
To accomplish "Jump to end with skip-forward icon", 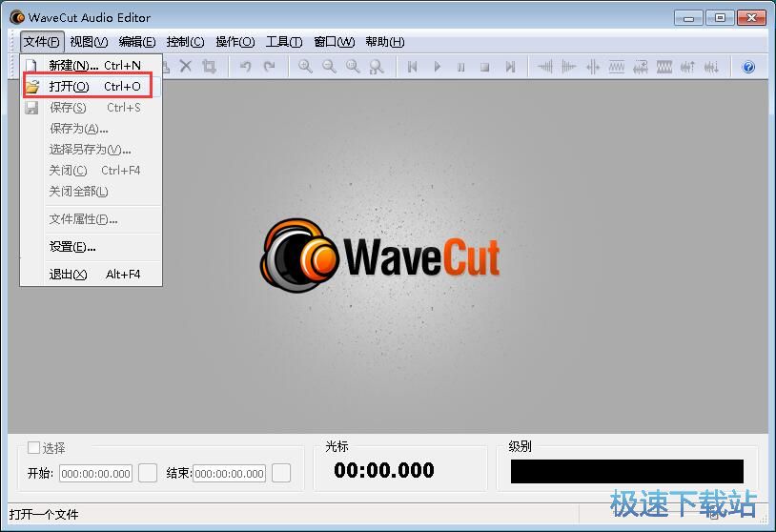I will [x=510, y=67].
